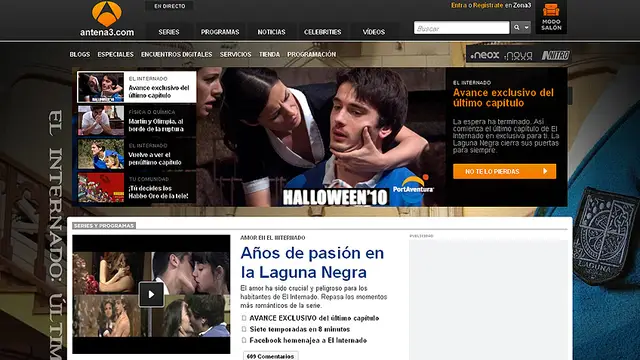
Task: View the 609 Comentarios button
Action: 271,356
